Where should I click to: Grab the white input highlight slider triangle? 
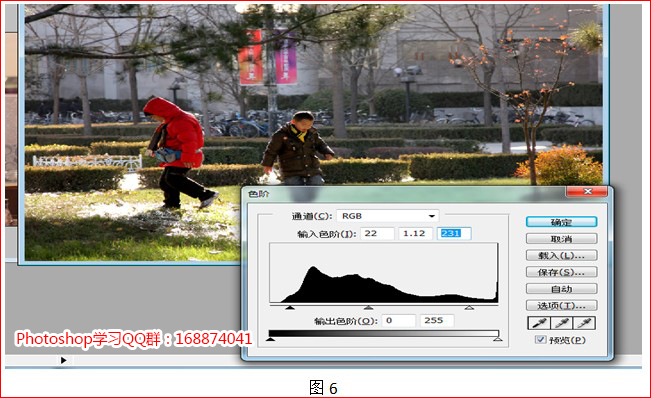pos(469,308)
